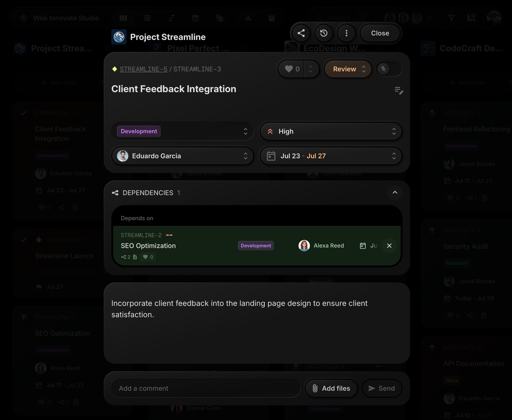Open the archive view icon

pyautogui.click(x=271, y=18)
